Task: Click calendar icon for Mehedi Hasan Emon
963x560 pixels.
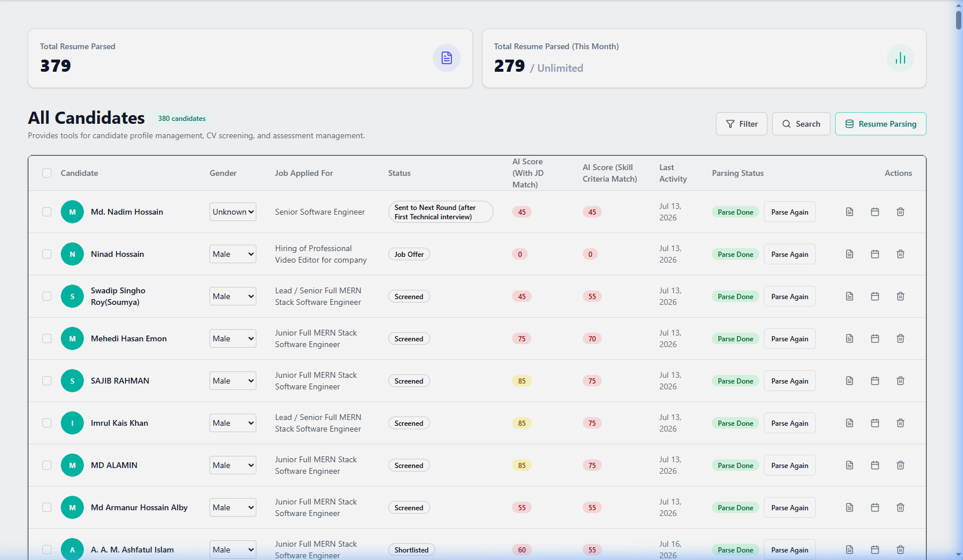Action: tap(875, 338)
